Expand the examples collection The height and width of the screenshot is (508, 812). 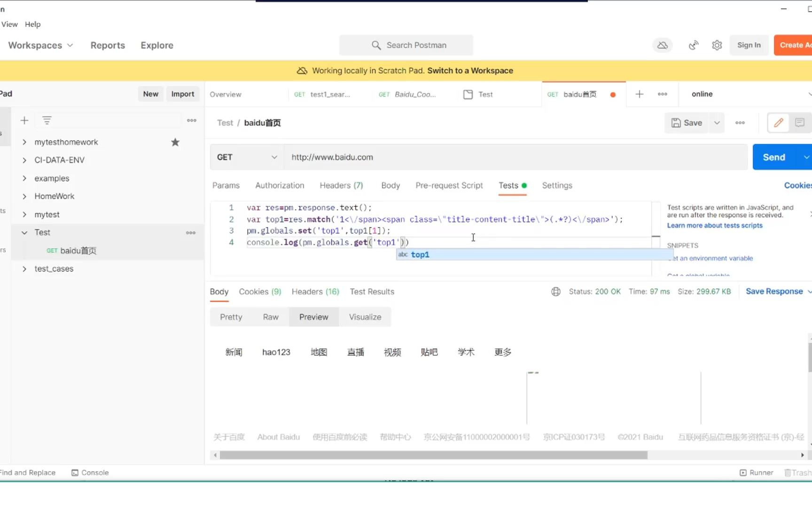click(24, 178)
